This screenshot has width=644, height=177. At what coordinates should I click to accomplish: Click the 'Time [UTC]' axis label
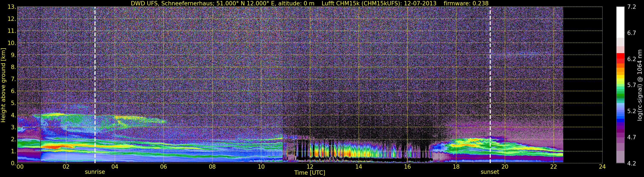[x=310, y=172]
